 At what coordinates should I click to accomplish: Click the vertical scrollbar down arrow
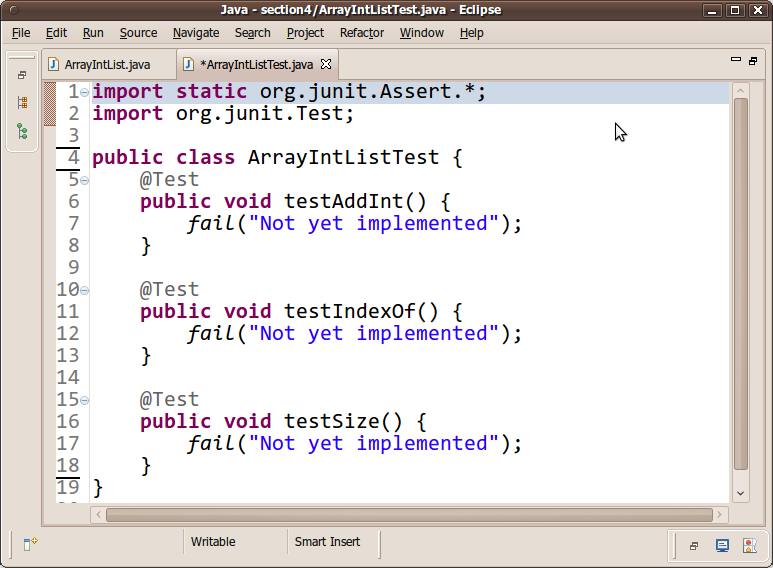coord(741,493)
